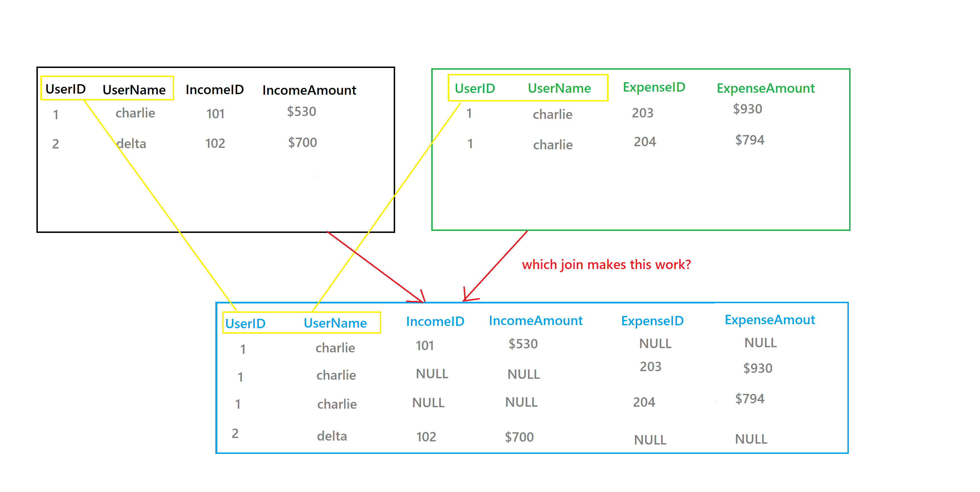The image size is (980, 492).
Task: Select 'delta' in the blue result table
Action: click(332, 436)
